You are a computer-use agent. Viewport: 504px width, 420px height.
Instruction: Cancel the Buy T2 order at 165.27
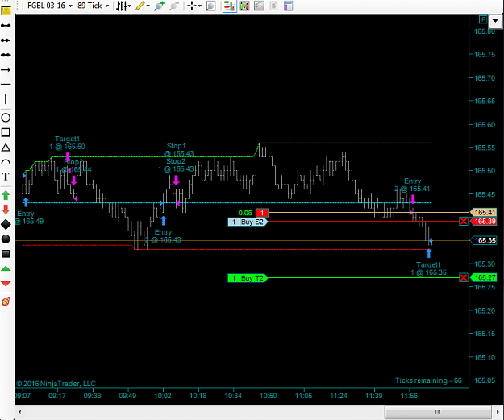464,277
